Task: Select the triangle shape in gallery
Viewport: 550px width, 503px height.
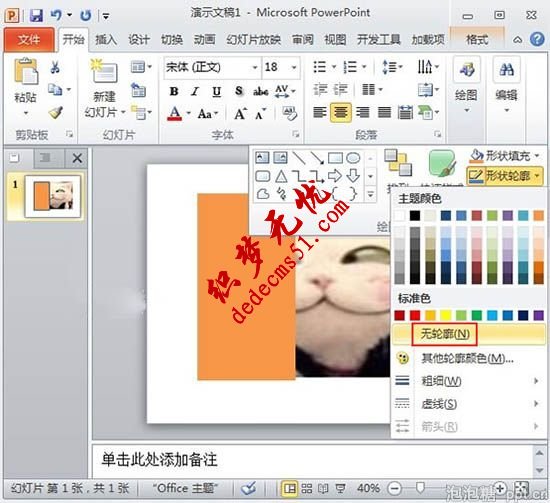Action: pos(281,176)
